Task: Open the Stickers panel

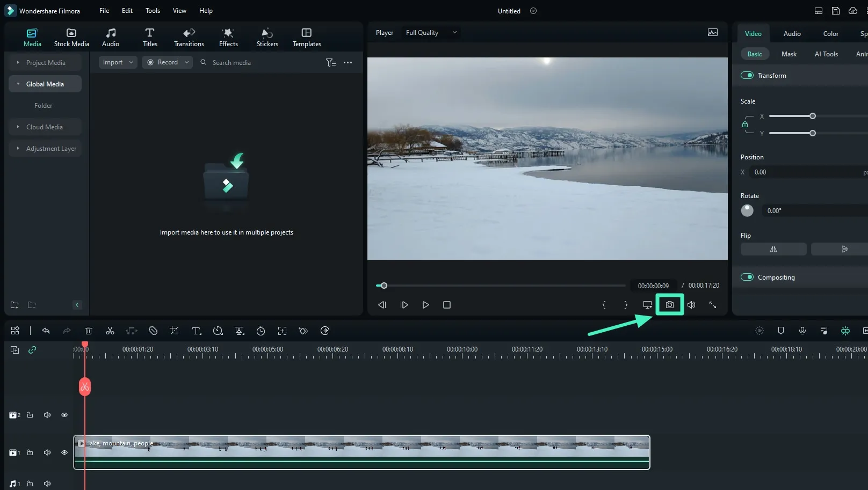Action: (267, 36)
